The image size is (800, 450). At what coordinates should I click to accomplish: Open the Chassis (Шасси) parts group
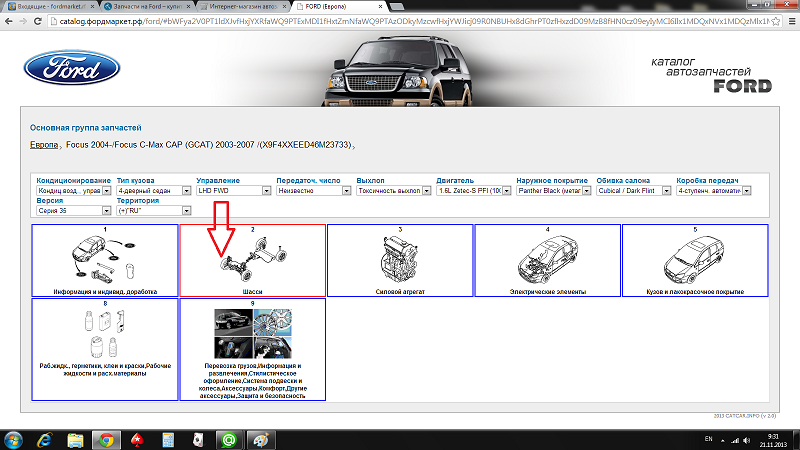[253, 260]
